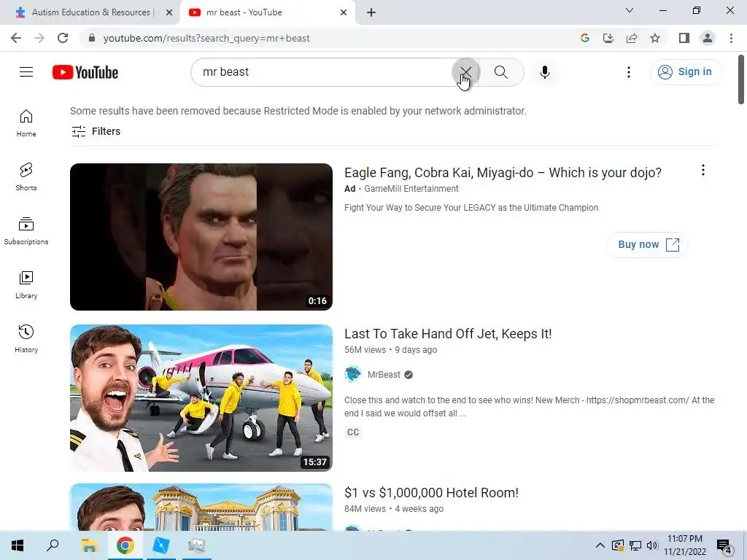This screenshot has height=560, width=747.
Task: Click GameMill Entertainment advertiser name
Action: [x=411, y=189]
